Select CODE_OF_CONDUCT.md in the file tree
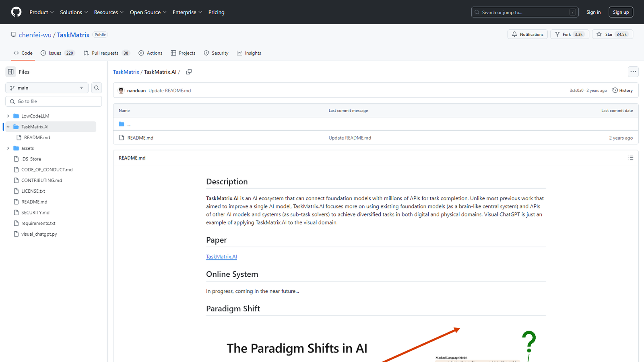 [x=47, y=170]
